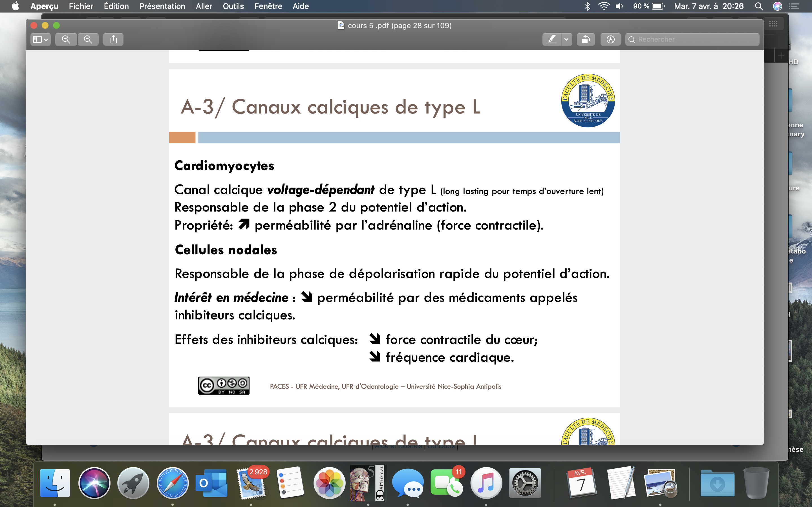The image size is (812, 507).
Task: Open the share sheet icon
Action: [113, 39]
